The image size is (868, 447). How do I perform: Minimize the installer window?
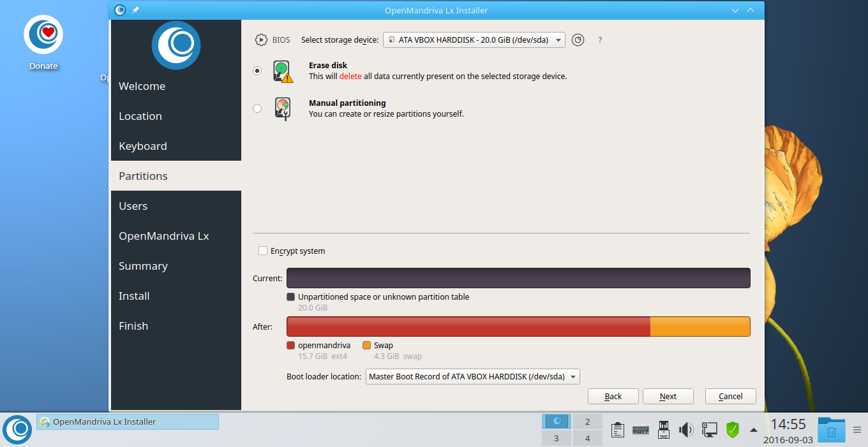[736, 10]
